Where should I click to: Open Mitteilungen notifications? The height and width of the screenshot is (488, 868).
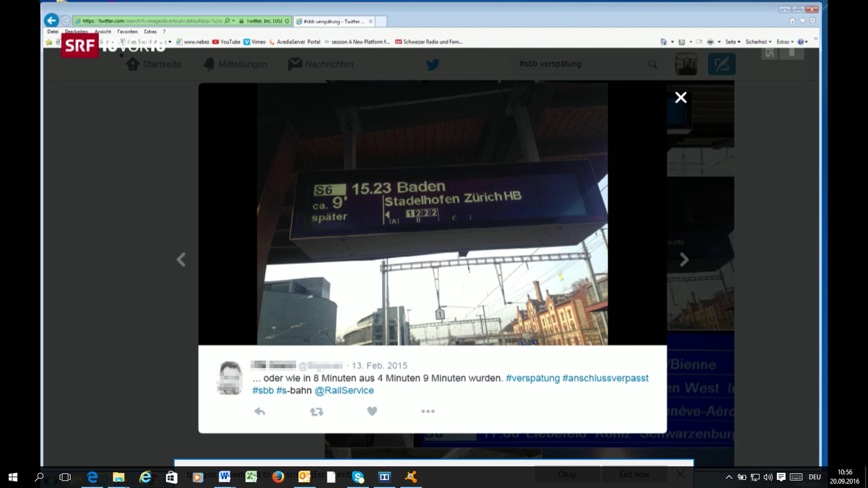click(235, 64)
